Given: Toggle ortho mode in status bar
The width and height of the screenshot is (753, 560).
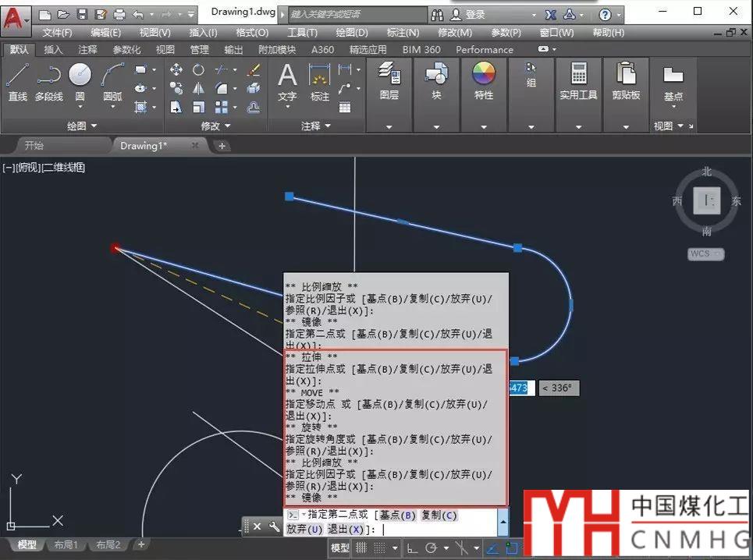Looking at the screenshot, I should [x=412, y=548].
